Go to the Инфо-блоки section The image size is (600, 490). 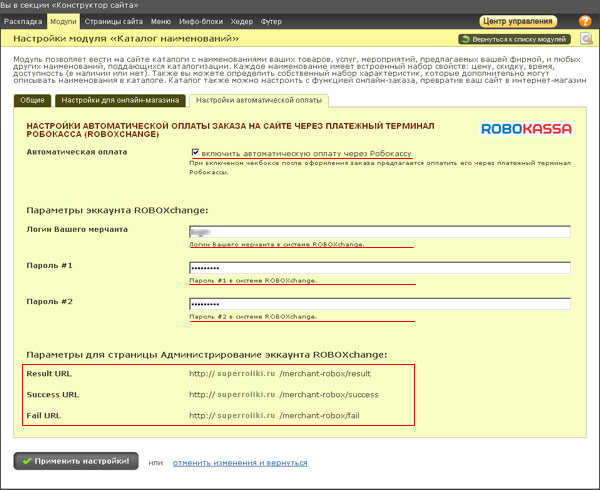click(x=201, y=21)
